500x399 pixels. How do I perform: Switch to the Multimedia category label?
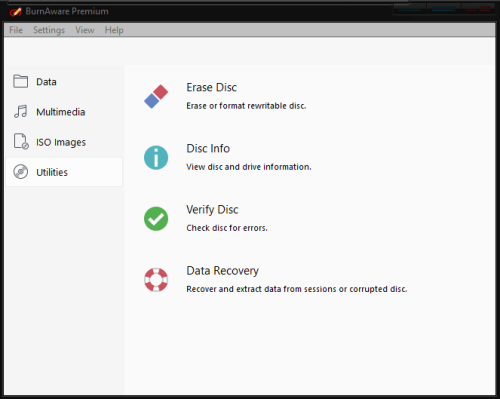click(x=61, y=112)
